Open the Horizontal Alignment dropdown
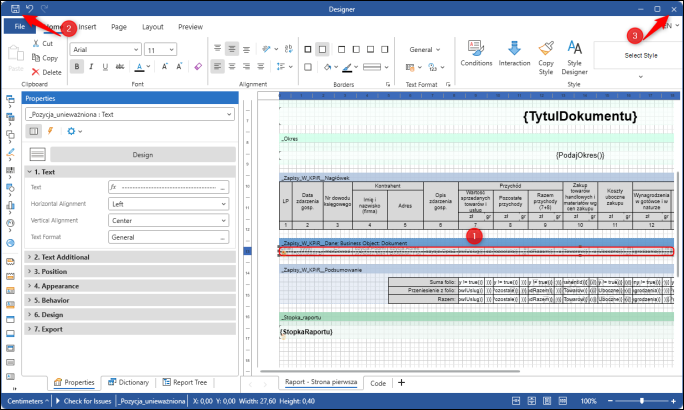Image resolution: width=684 pixels, height=410 pixels. tap(169, 203)
